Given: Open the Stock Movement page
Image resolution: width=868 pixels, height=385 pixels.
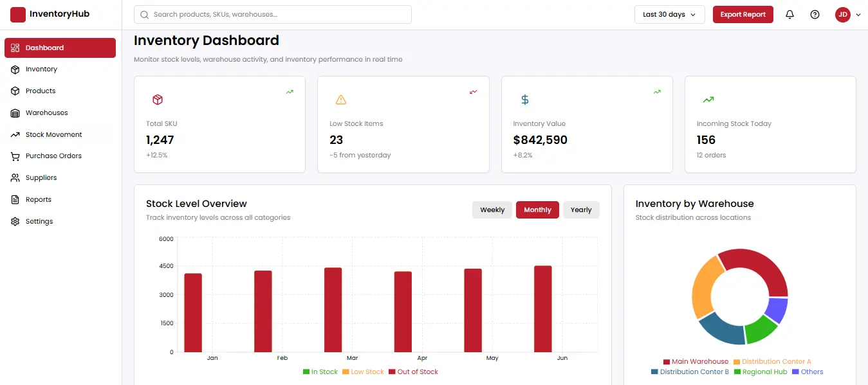Looking at the screenshot, I should (x=53, y=134).
